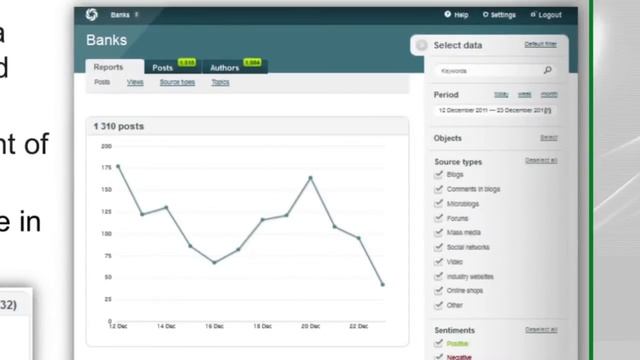Click the 20 Dec peak data point

click(311, 178)
